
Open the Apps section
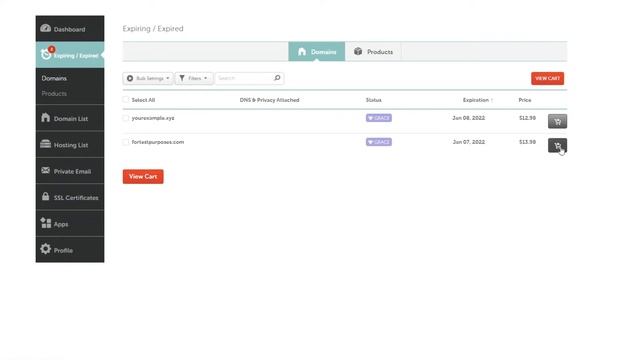point(70,224)
